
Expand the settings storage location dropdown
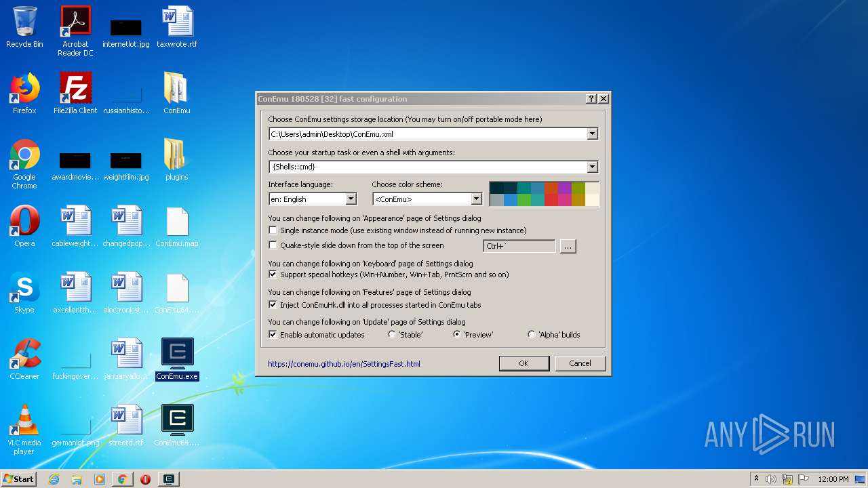coord(592,134)
